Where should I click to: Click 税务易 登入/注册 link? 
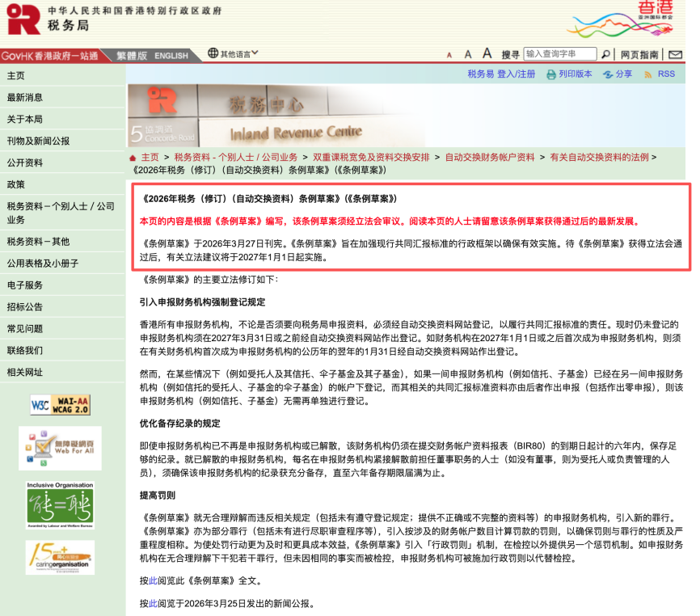501,74
